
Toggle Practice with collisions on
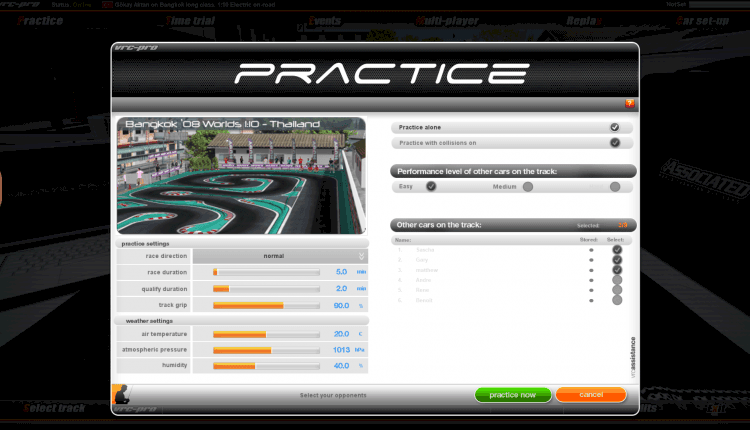click(x=615, y=143)
